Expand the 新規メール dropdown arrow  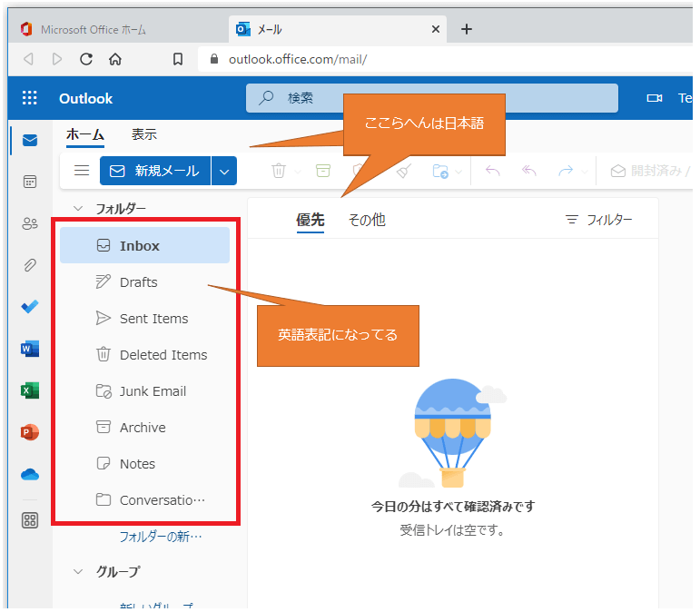224,171
